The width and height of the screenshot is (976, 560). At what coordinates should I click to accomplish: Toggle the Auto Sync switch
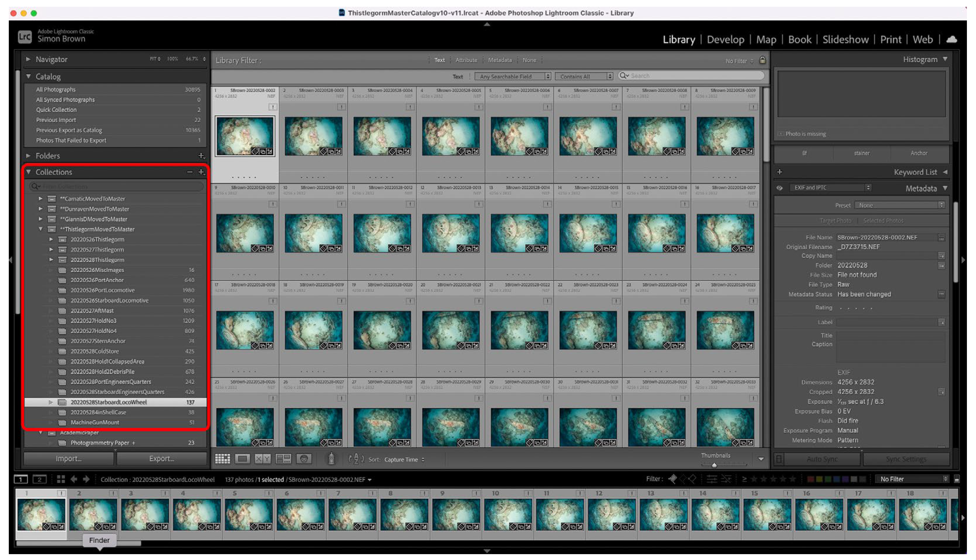tap(779, 459)
